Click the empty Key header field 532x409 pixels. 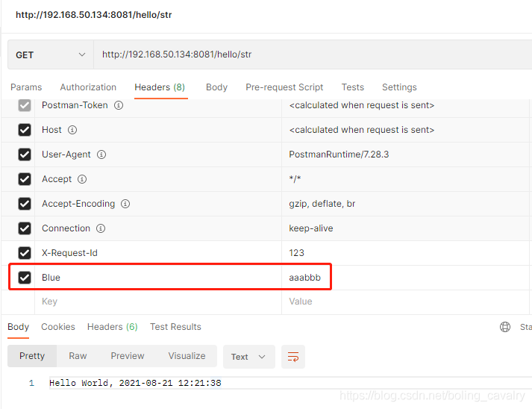tap(158, 302)
